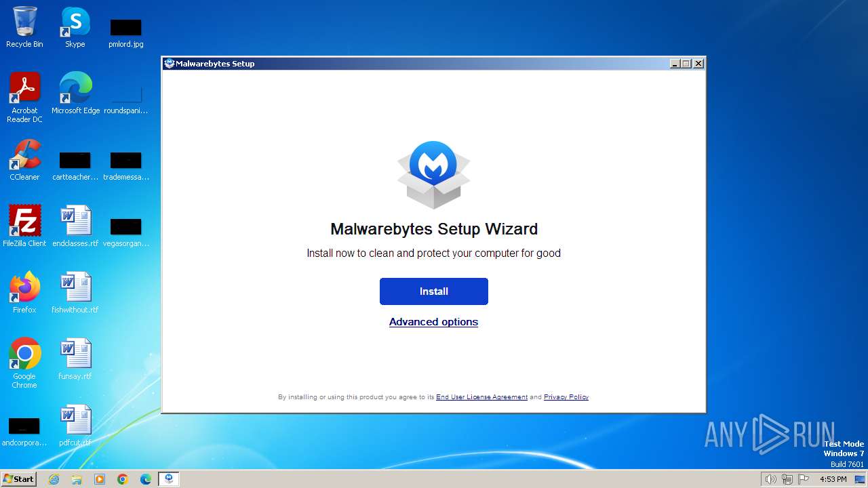Open the Advanced options link
868x488 pixels.
click(x=433, y=322)
